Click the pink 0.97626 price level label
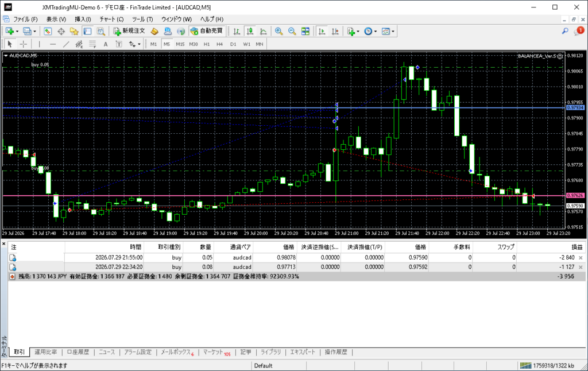The image size is (588, 371). coord(575,195)
